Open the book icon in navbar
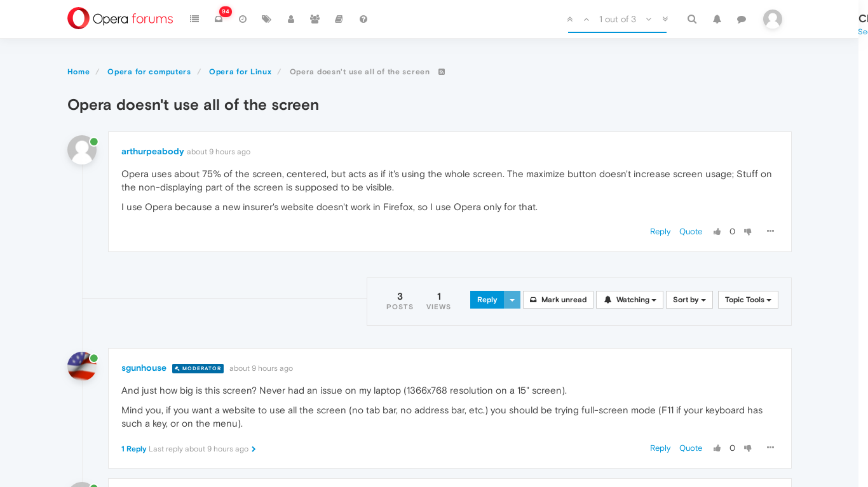Image resolution: width=868 pixels, height=487 pixels. coord(339,19)
